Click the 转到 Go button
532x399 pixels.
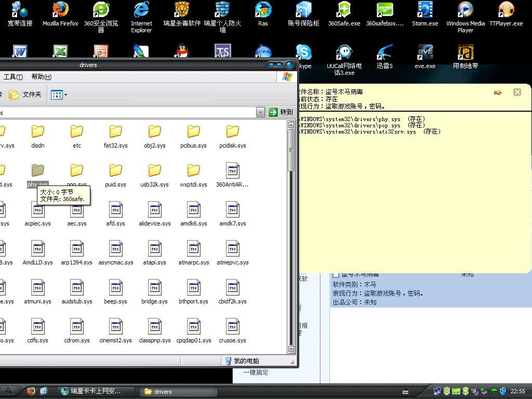[x=281, y=112]
